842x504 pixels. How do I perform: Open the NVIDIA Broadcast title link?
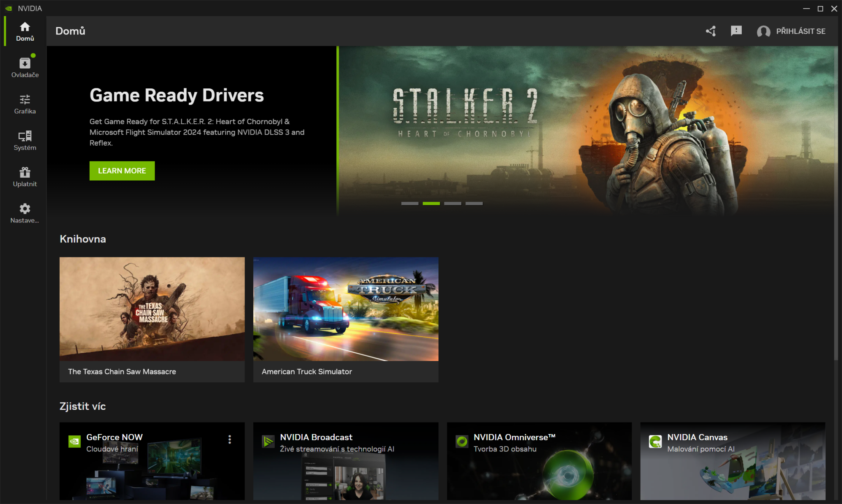[316, 437]
